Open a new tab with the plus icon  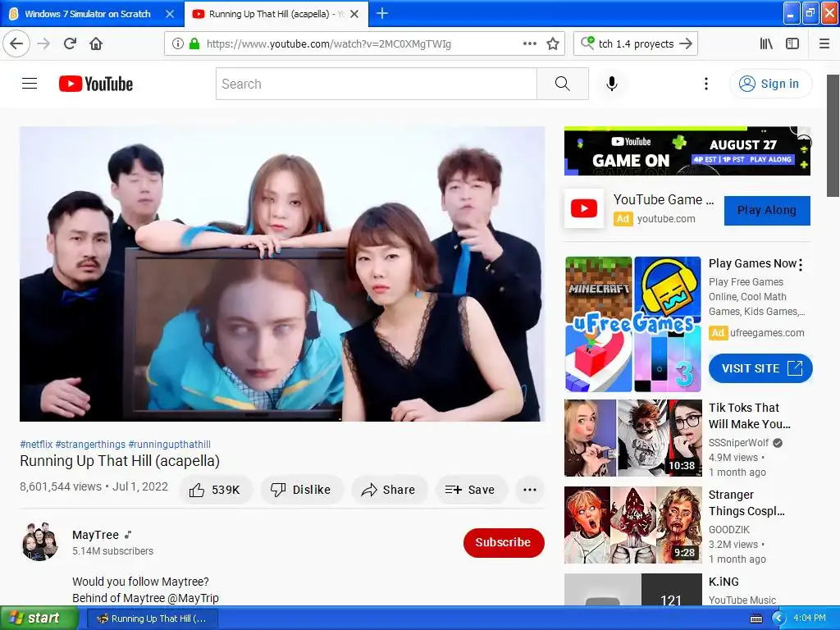pos(382,13)
